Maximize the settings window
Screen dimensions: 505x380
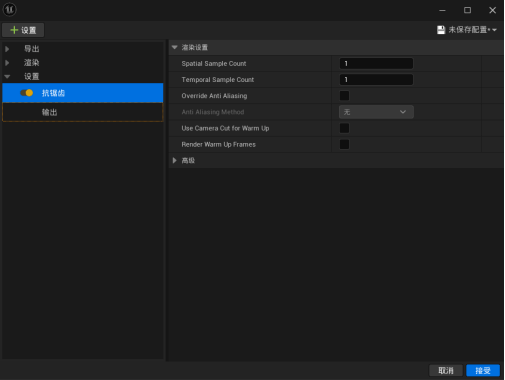coord(467,10)
